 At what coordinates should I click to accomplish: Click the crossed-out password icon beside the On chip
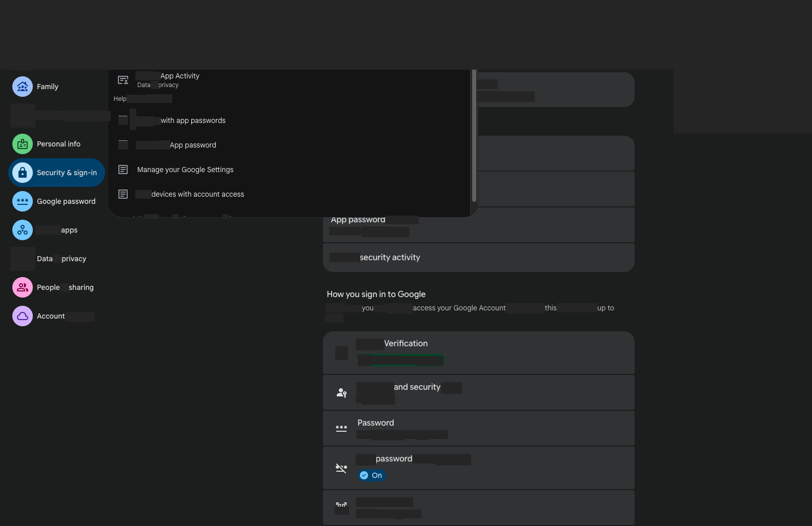pos(341,468)
